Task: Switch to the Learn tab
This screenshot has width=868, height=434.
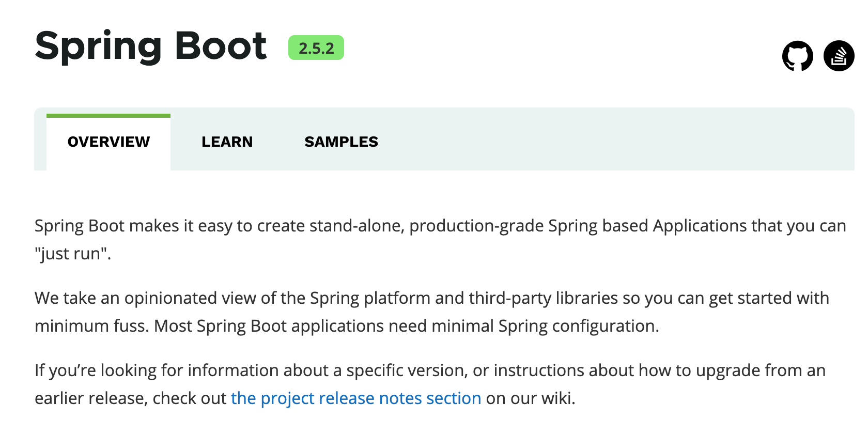Action: coord(227,142)
